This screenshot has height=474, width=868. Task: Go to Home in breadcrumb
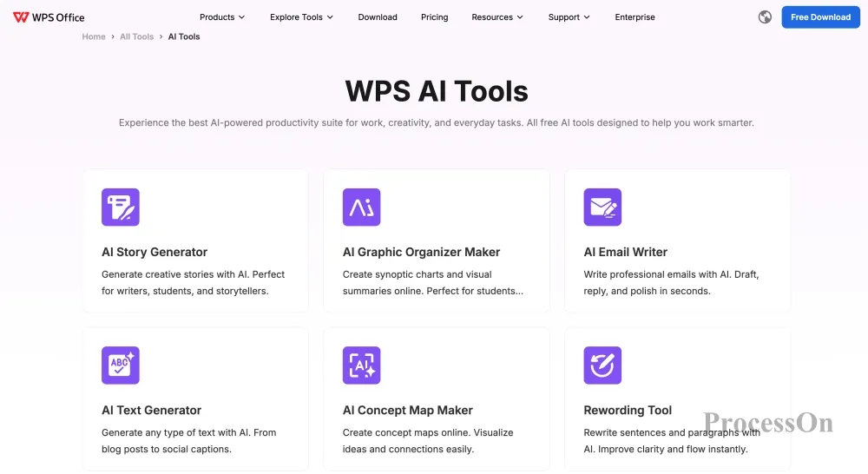tap(94, 36)
